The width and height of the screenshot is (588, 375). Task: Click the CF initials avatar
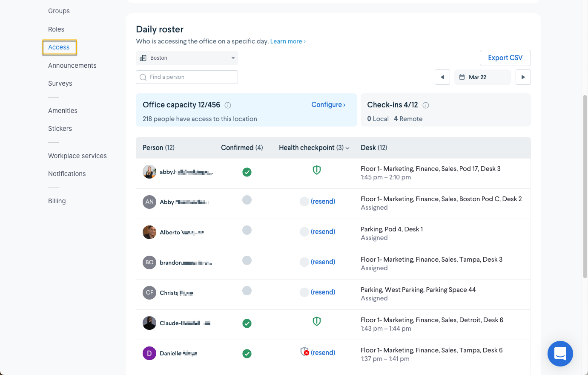coord(149,293)
